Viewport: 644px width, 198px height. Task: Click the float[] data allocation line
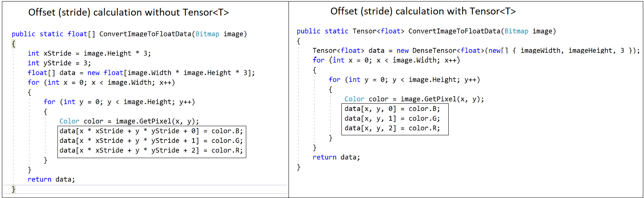(x=141, y=73)
